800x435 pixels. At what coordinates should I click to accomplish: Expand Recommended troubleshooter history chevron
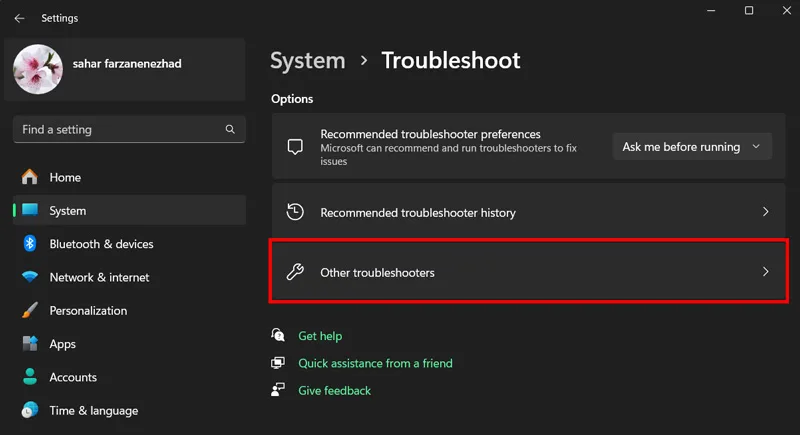click(765, 212)
